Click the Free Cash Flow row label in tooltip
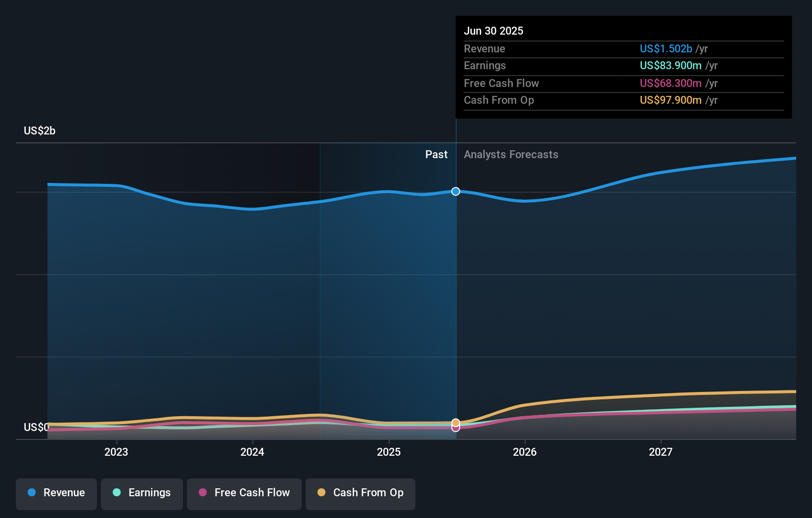 [x=501, y=83]
